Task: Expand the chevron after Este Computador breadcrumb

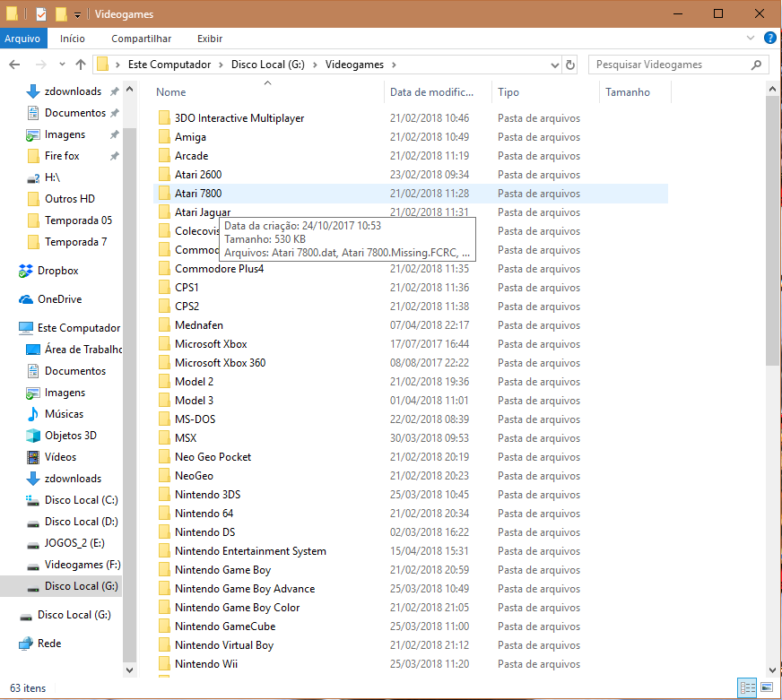Action: coord(221,65)
